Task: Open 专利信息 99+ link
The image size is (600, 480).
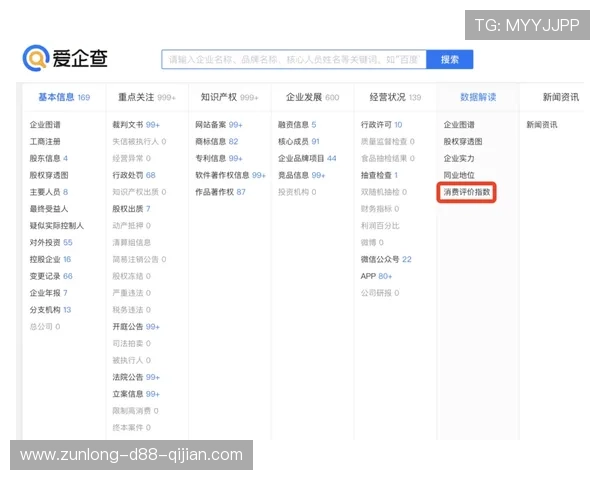Action: pos(218,158)
